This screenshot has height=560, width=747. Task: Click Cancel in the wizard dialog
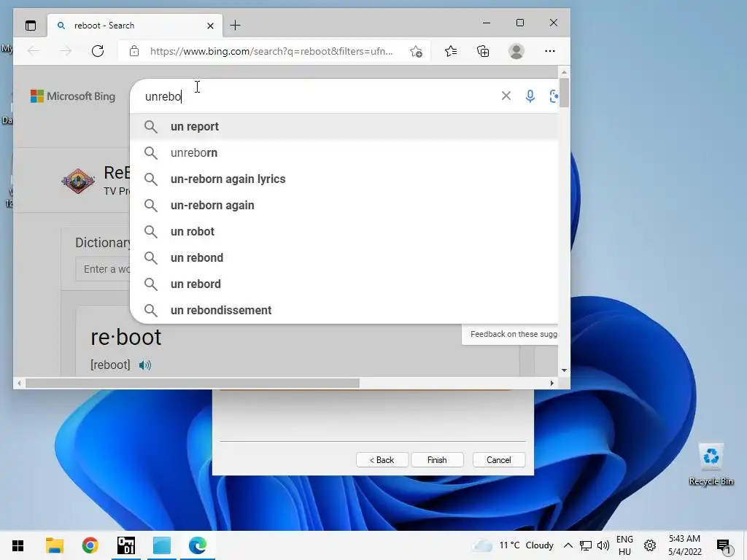499,460
